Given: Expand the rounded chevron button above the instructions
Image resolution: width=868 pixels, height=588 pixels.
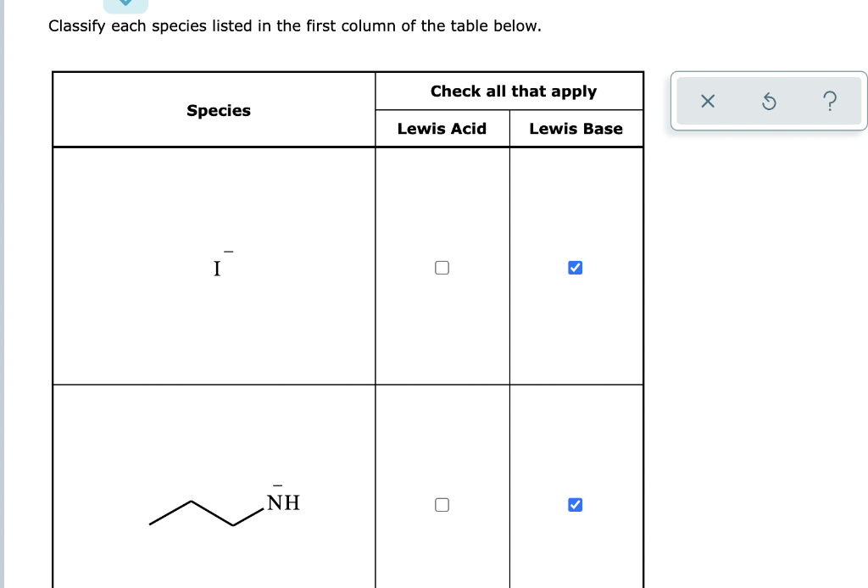Looking at the screenshot, I should [x=125, y=3].
